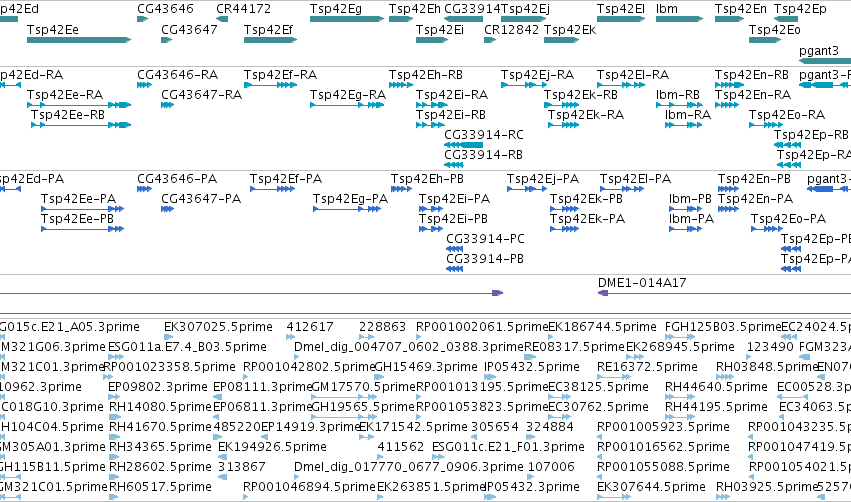Select the Tsp42Ej-RA transcript
The width and height of the screenshot is (851, 502).
point(524,85)
